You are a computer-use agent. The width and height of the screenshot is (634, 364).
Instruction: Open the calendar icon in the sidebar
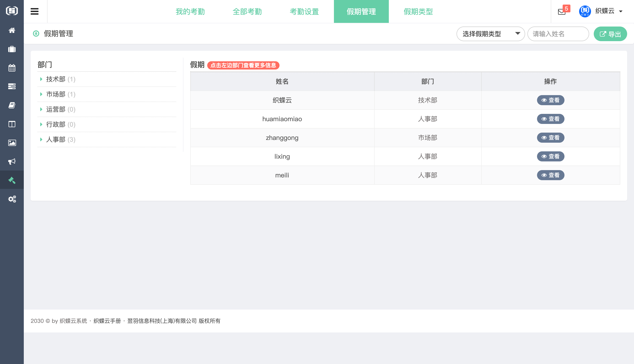point(12,68)
